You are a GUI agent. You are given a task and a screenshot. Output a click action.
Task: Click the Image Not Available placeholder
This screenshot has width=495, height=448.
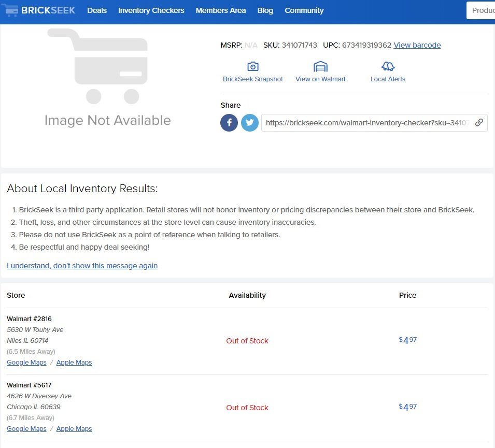tap(107, 78)
